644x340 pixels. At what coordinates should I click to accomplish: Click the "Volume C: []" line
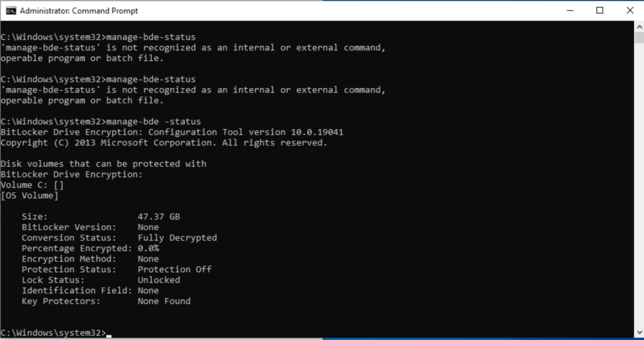point(32,185)
